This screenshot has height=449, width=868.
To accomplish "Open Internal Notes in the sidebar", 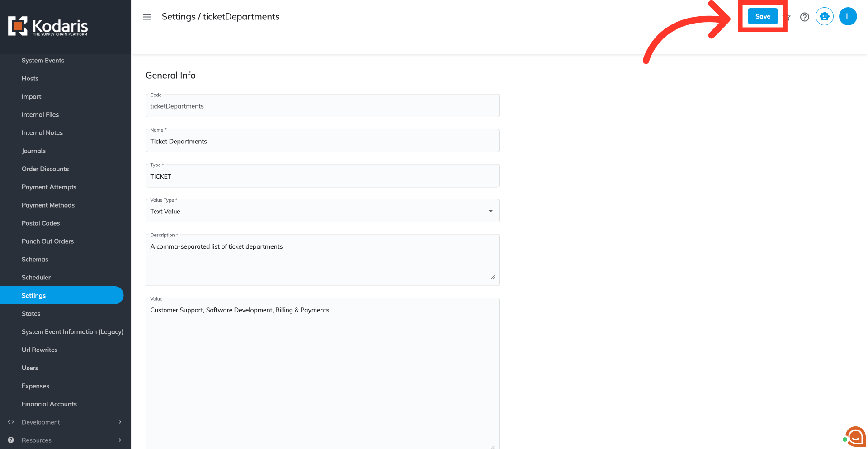I will [42, 132].
